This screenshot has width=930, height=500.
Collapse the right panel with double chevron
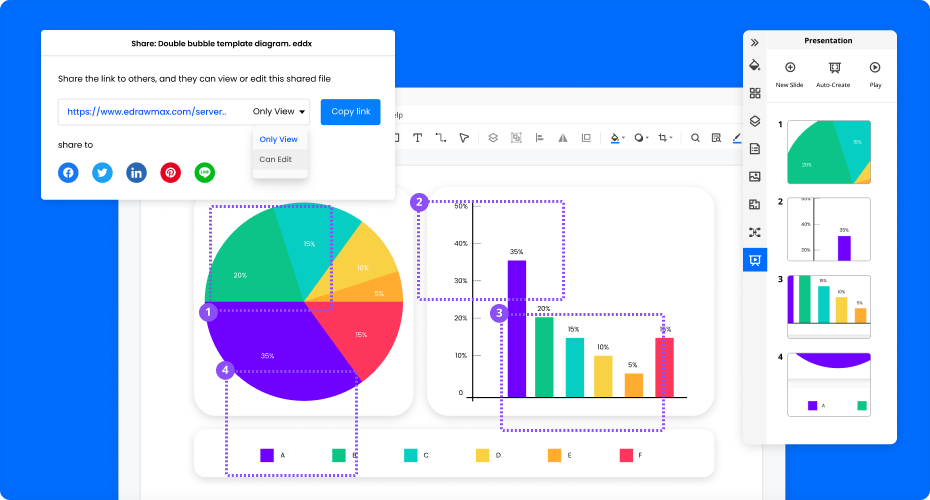(x=755, y=43)
